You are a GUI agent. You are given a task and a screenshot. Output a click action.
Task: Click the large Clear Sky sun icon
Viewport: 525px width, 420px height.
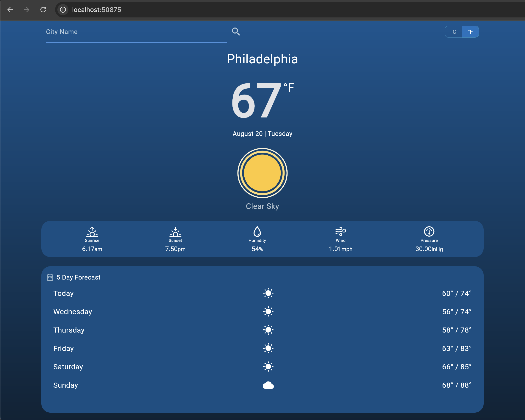[x=262, y=173]
